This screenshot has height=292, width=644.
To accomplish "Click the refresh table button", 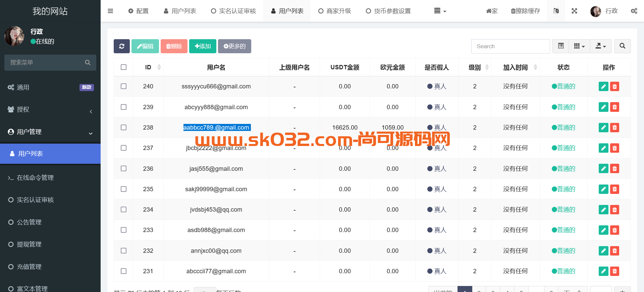I will (x=122, y=46).
